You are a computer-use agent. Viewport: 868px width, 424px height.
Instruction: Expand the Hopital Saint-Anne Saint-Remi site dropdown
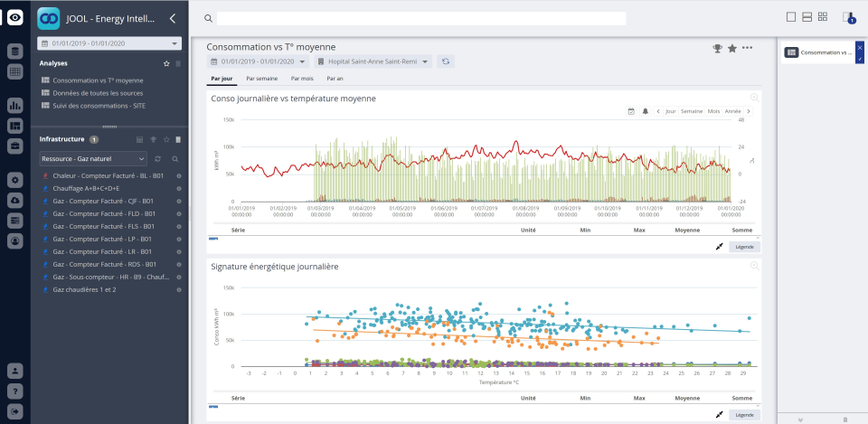coord(373,61)
